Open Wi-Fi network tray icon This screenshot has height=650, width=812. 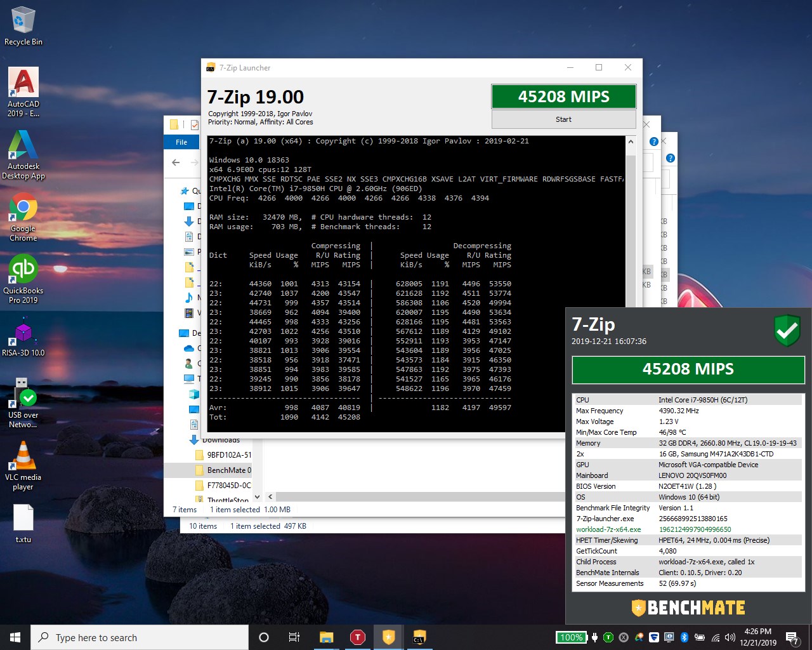pyautogui.click(x=716, y=637)
